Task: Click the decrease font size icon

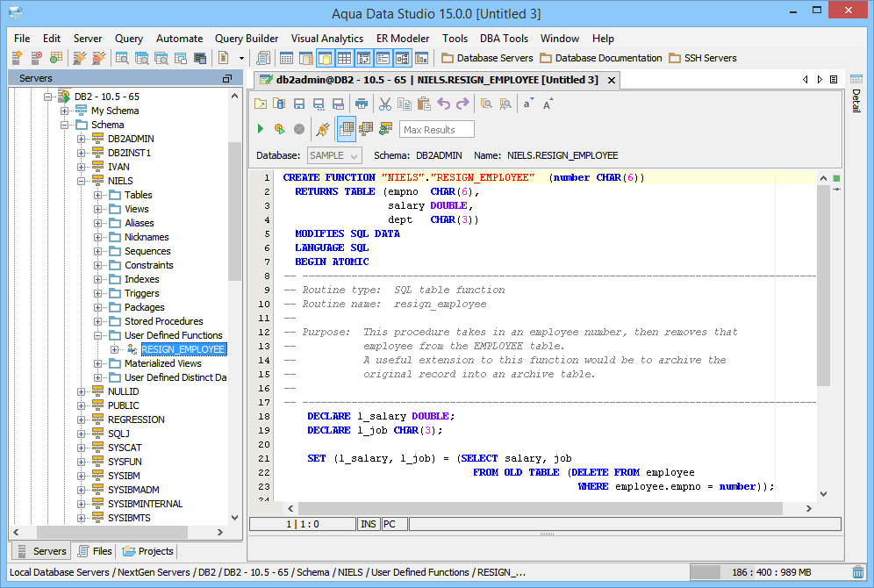Action: click(x=528, y=104)
